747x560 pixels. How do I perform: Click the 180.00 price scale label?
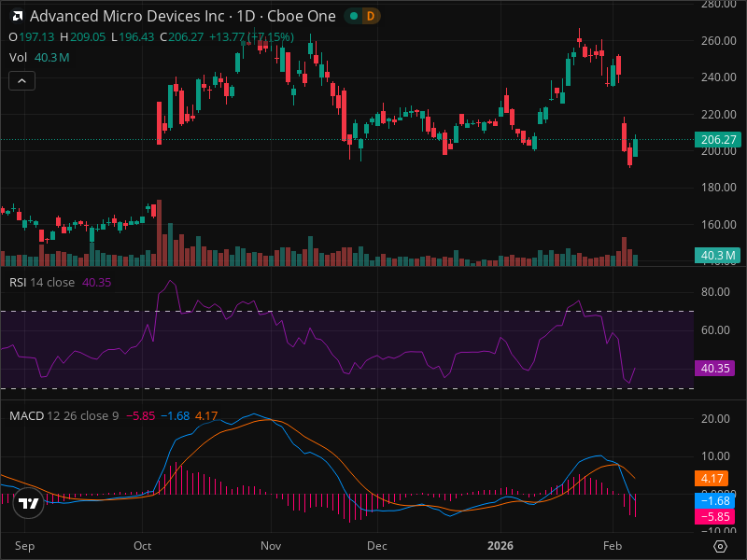tap(718, 188)
